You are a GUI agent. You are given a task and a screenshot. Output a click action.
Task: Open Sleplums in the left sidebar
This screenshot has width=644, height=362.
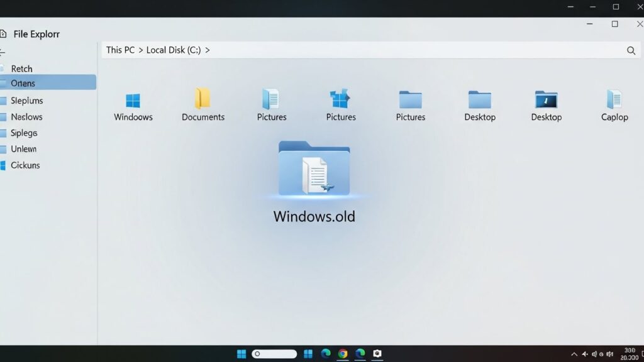[26, 101]
